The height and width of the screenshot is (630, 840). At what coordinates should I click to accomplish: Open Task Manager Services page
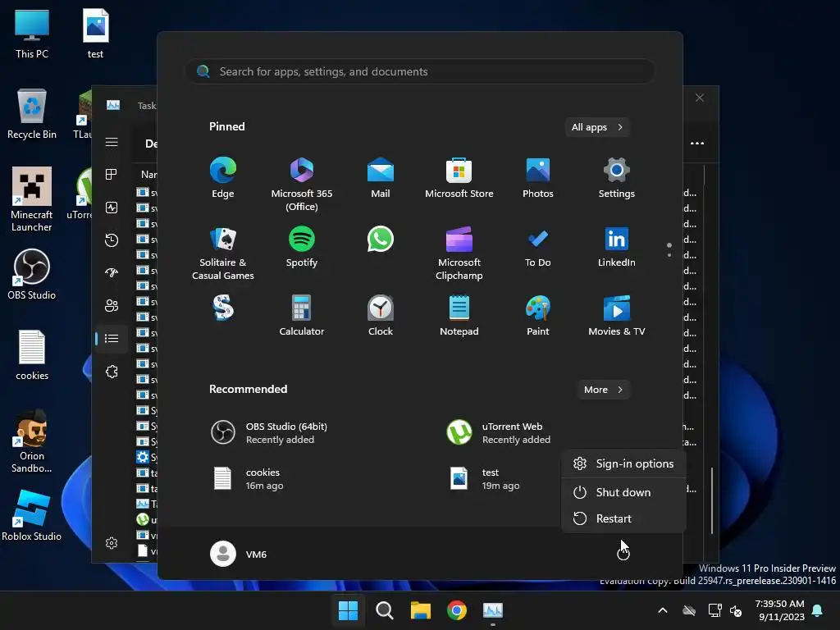click(x=112, y=372)
